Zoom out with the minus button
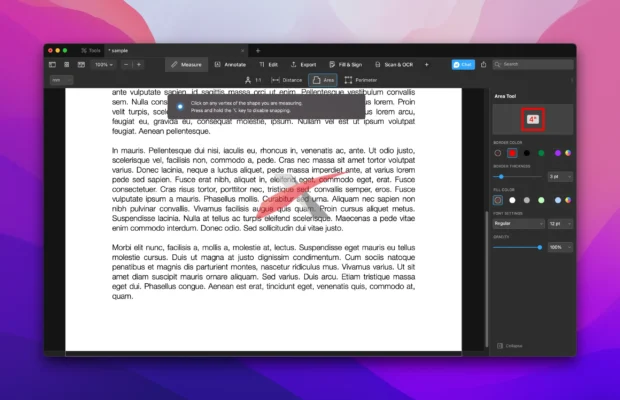The image size is (620, 400). 126,64
